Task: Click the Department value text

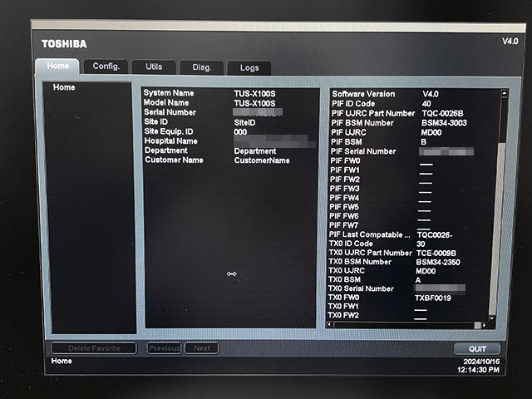Action: click(255, 151)
